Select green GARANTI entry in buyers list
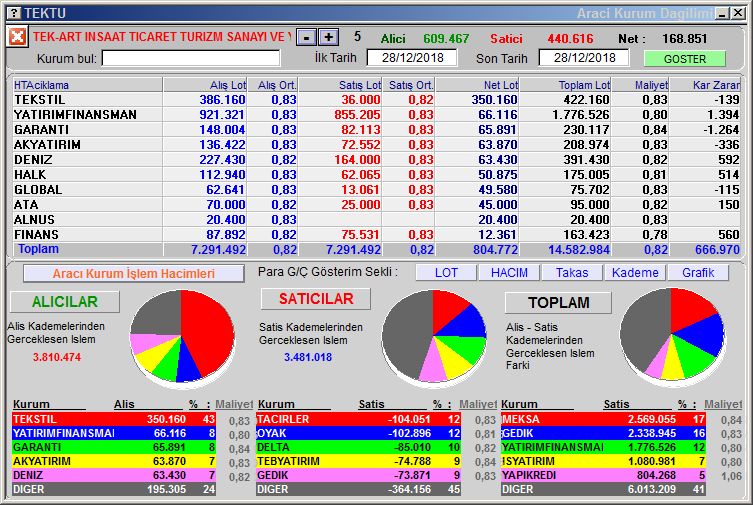This screenshot has width=753, height=505. 114,447
